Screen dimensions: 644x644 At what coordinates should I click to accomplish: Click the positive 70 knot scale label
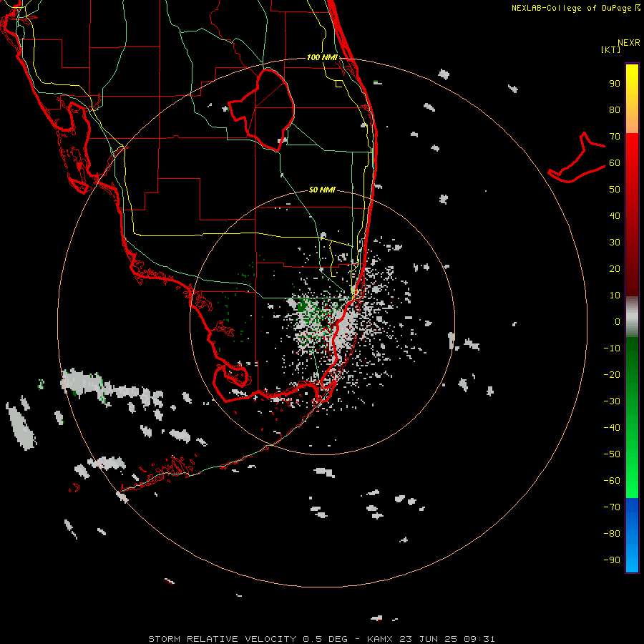pyautogui.click(x=615, y=137)
